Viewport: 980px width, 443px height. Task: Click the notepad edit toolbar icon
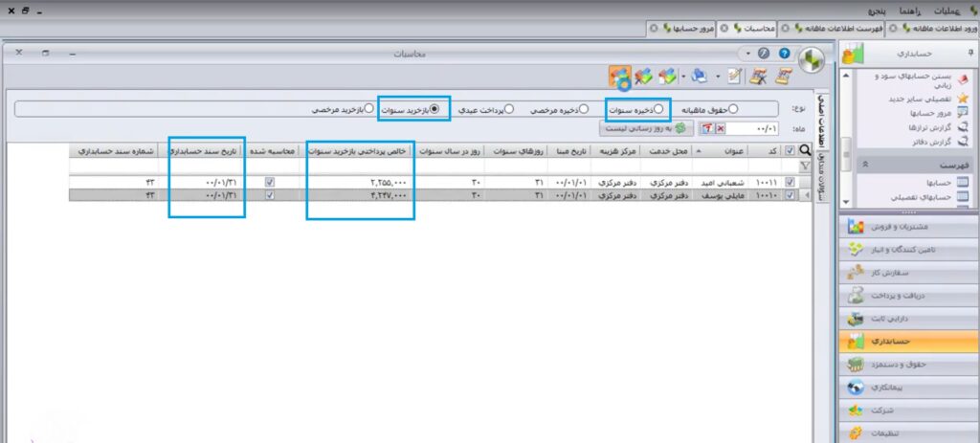[x=735, y=77]
